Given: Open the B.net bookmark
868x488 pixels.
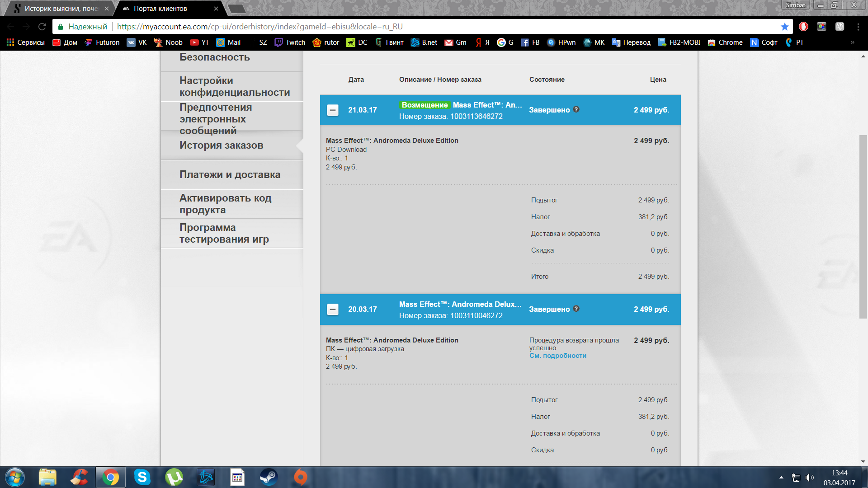Looking at the screenshot, I should (424, 42).
